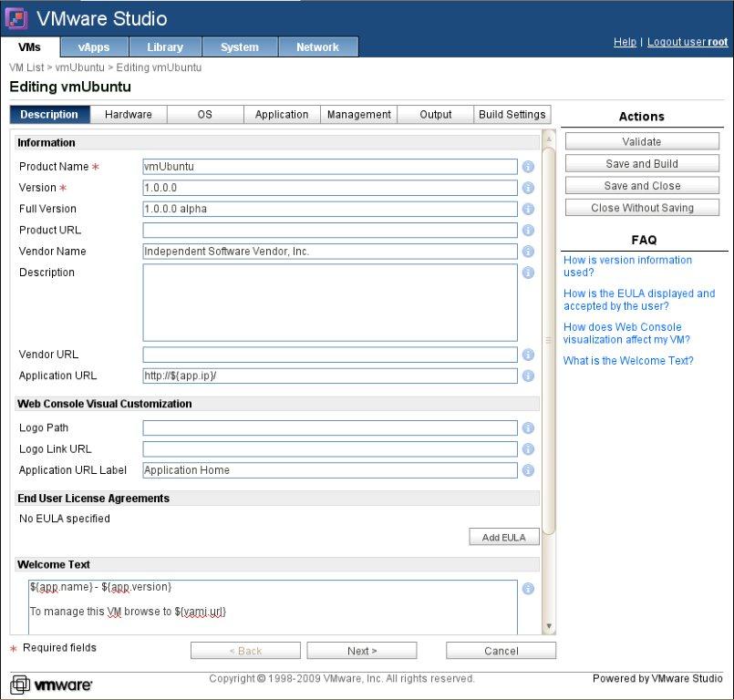This screenshot has width=734, height=700.
Task: Click Close Without Saving
Action: 642,207
